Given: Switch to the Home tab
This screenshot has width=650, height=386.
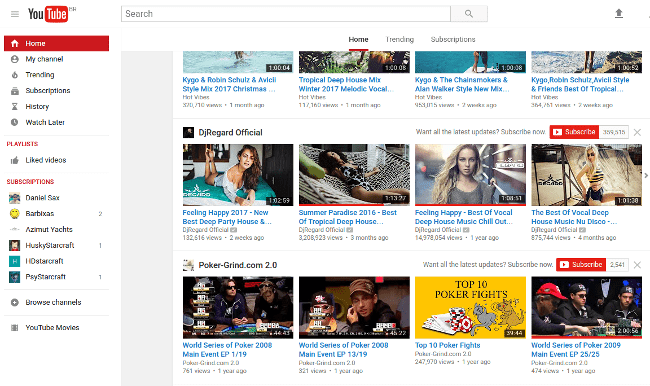Looking at the screenshot, I should tap(358, 39).
